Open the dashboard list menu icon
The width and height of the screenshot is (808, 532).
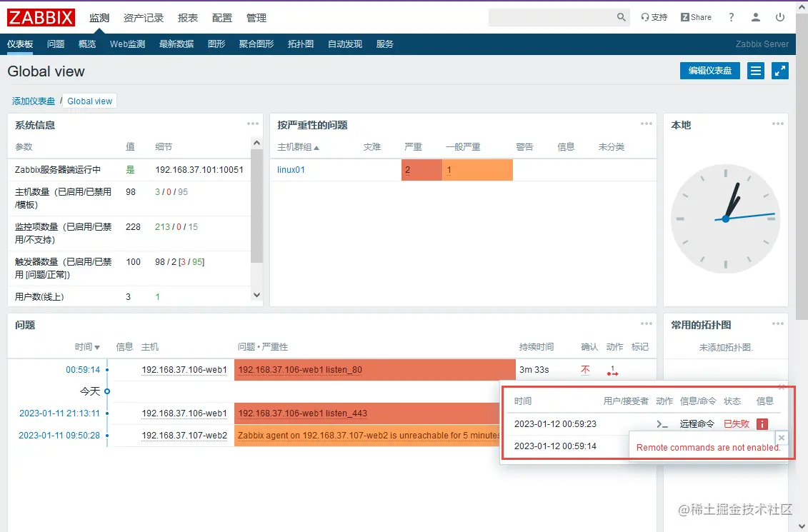(755, 71)
